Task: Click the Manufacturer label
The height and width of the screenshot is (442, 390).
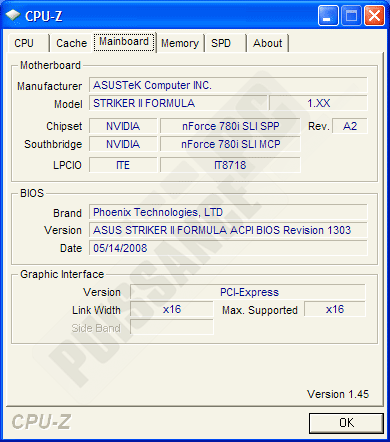Action: 49,86
